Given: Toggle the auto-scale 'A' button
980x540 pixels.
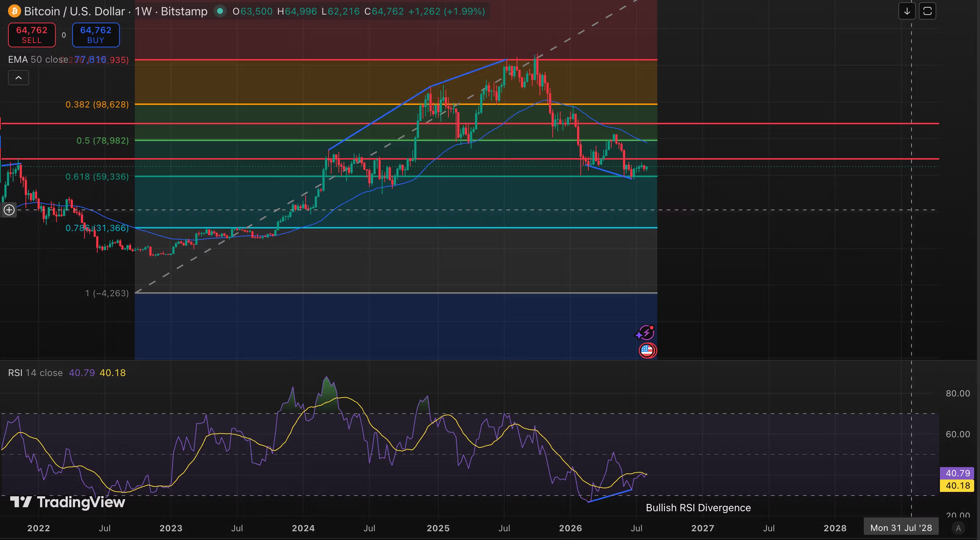Looking at the screenshot, I should coord(958,528).
